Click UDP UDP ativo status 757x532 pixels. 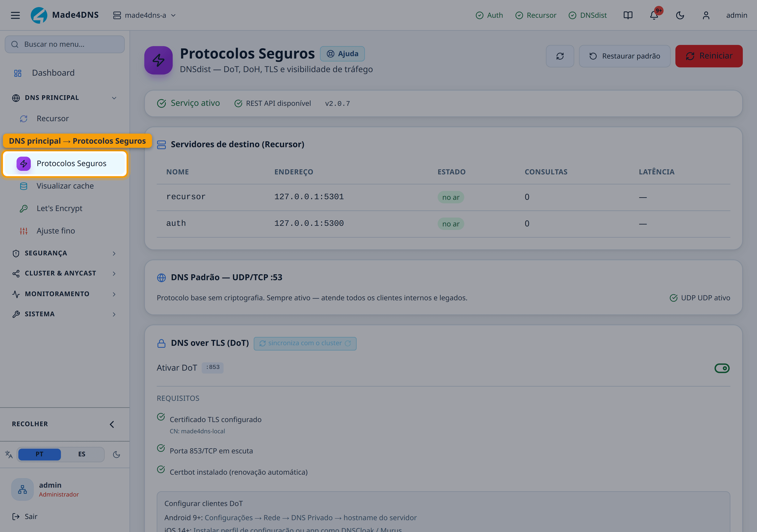(x=700, y=298)
